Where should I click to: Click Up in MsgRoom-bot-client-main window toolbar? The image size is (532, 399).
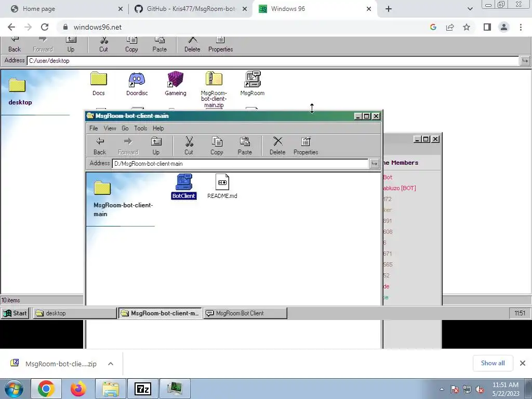coord(156,146)
